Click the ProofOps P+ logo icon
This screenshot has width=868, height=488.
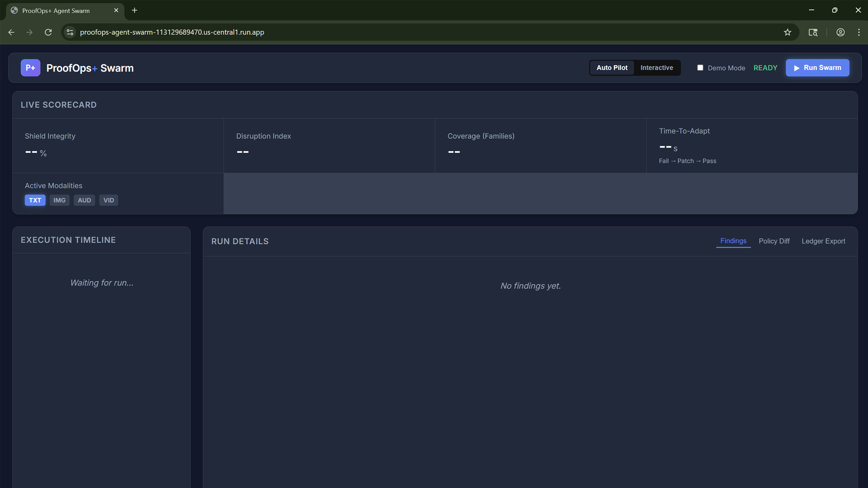click(x=30, y=68)
